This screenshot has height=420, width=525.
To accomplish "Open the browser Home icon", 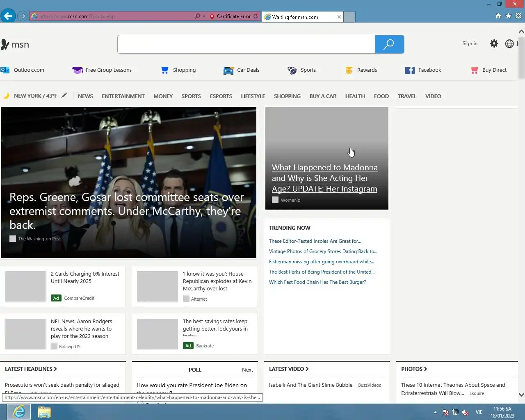I will pyautogui.click(x=498, y=16).
